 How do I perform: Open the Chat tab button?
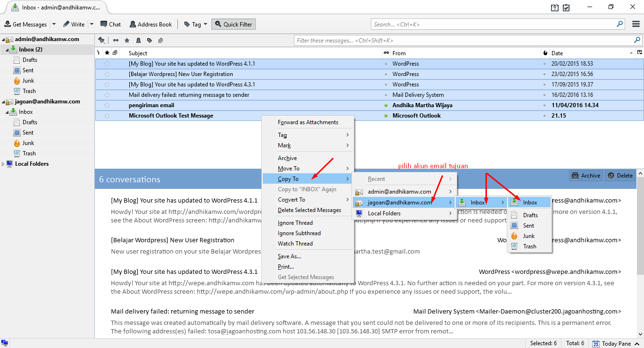tap(111, 24)
